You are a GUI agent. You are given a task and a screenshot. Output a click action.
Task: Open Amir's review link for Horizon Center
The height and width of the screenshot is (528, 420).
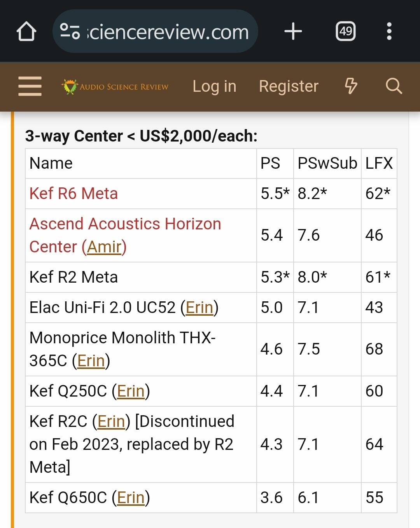pyautogui.click(x=104, y=247)
